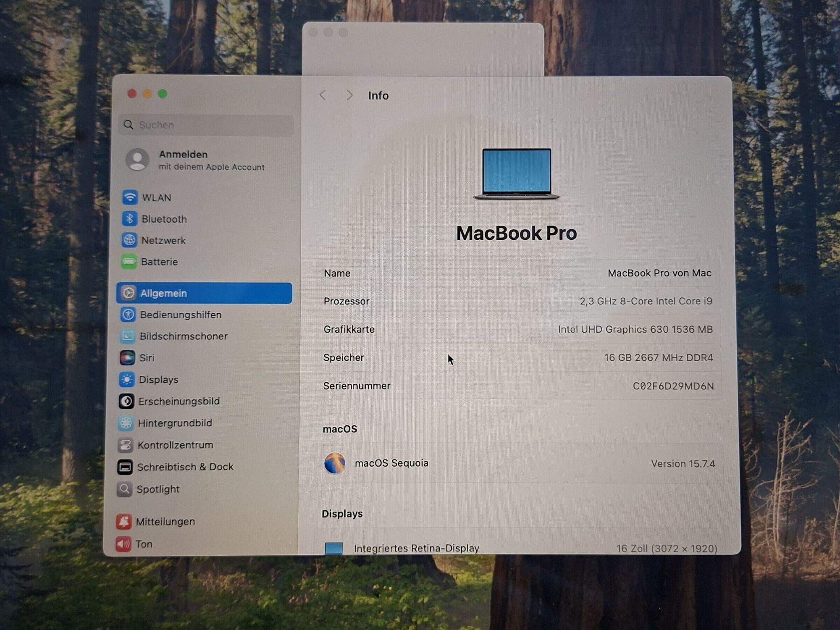Go back with the left chevron

323,95
